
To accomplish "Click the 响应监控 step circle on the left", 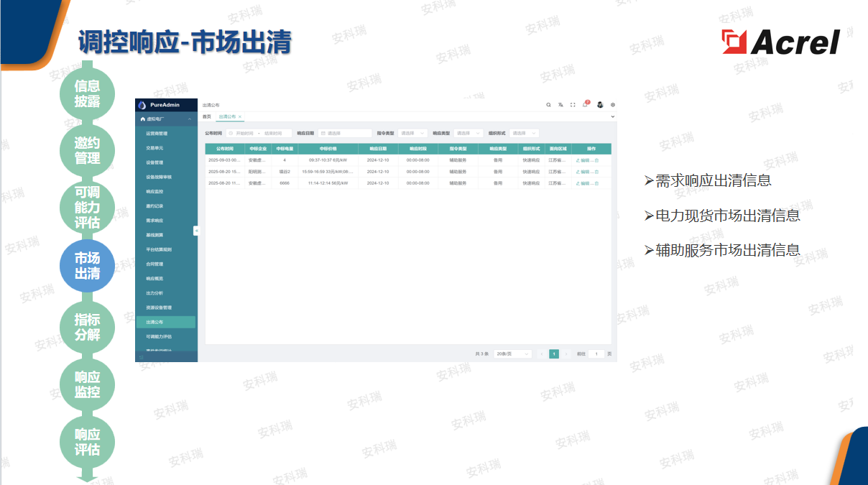I will 87,384.
